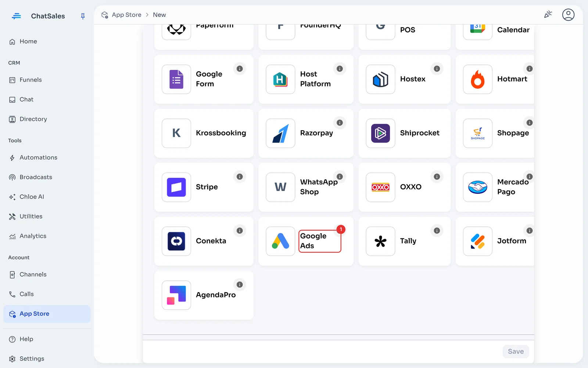The height and width of the screenshot is (368, 588).
Task: Pin the ChatSales sidebar
Action: [83, 16]
